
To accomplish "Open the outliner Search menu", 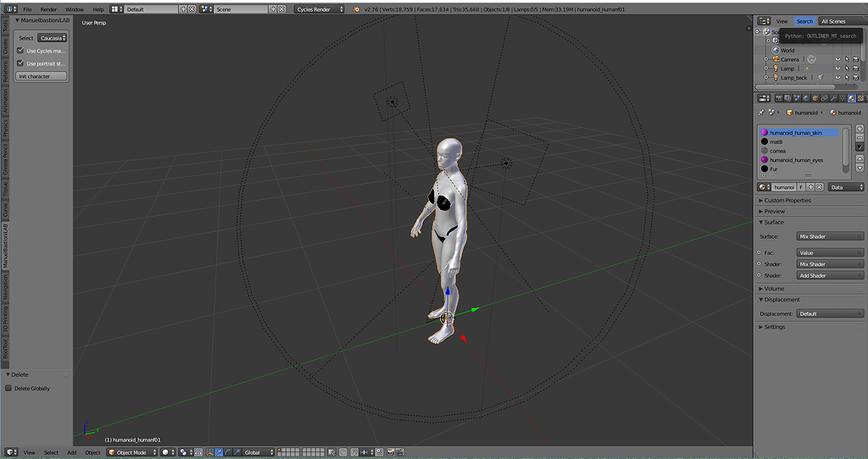I will pos(805,21).
